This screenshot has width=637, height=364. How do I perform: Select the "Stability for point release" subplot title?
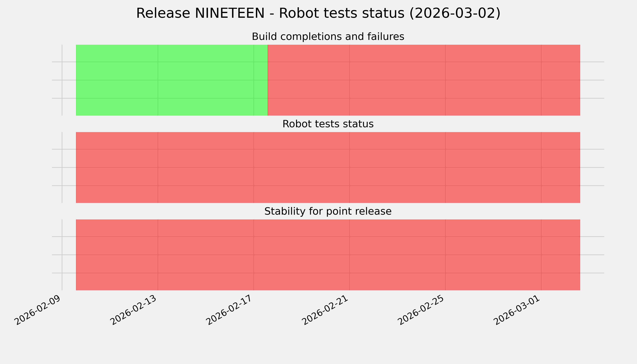328,212
